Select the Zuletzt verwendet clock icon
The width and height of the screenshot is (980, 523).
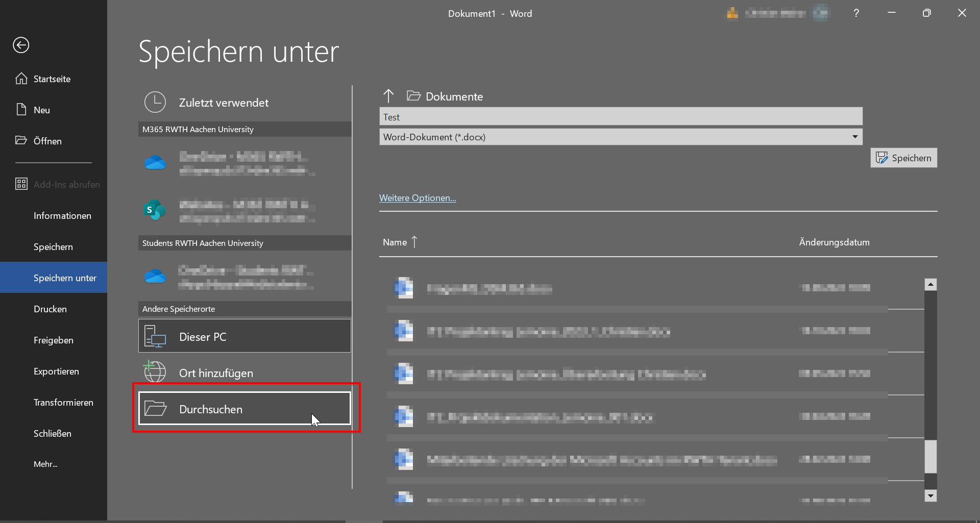tap(155, 102)
